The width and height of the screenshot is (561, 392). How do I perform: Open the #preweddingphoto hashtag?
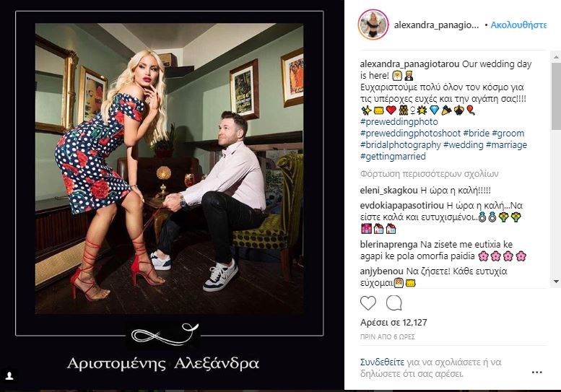coord(399,121)
